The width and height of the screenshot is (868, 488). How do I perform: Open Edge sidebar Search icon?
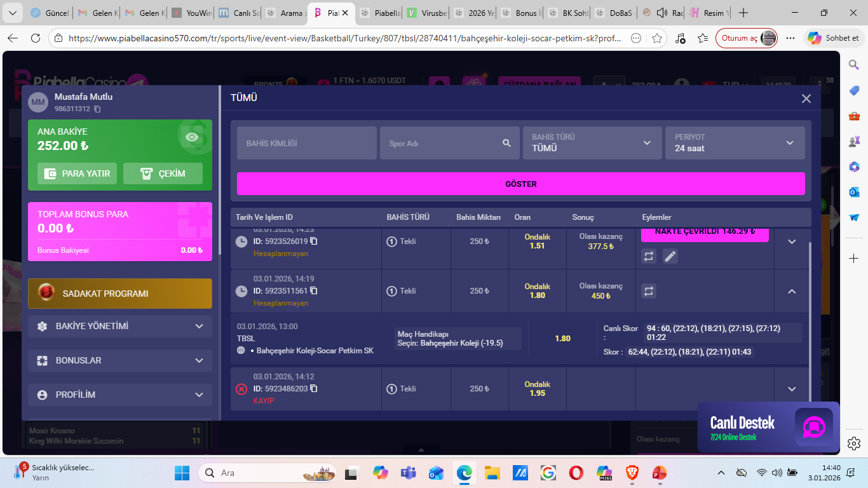click(x=854, y=64)
